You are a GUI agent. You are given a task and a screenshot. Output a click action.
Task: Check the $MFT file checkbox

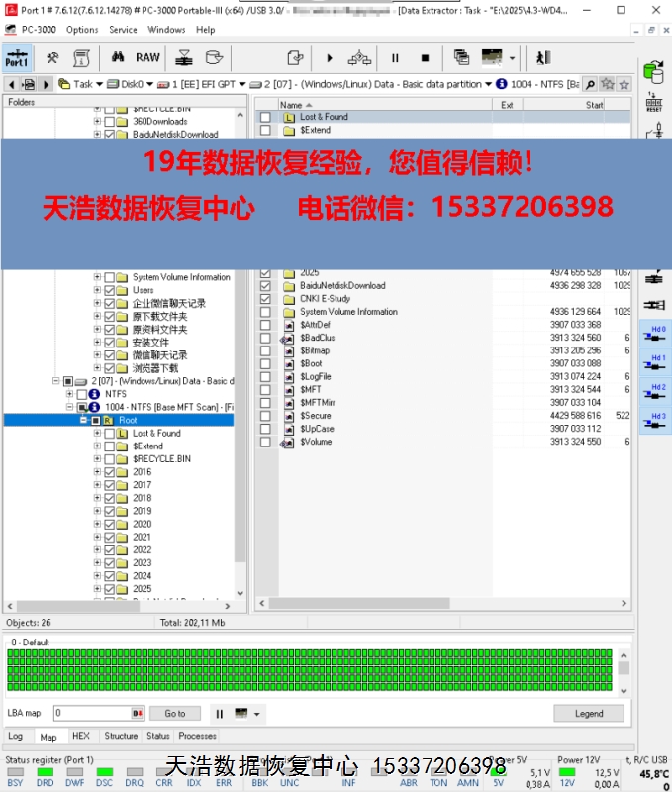(x=264, y=390)
